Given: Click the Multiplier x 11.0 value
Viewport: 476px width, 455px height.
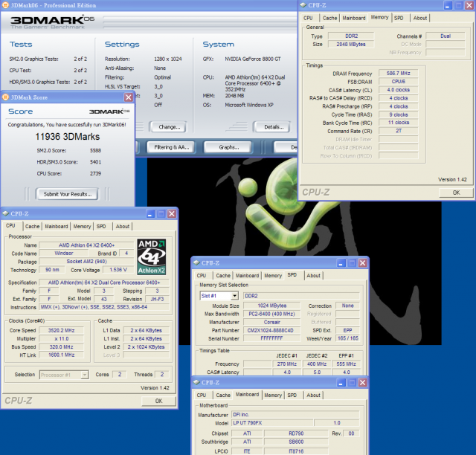Looking at the screenshot, I should pyautogui.click(x=61, y=338).
